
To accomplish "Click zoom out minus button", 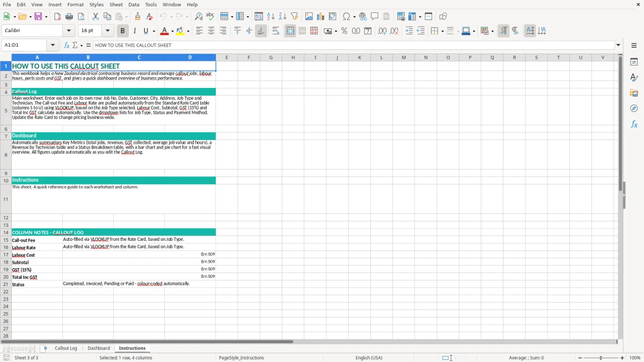I will 580,358.
